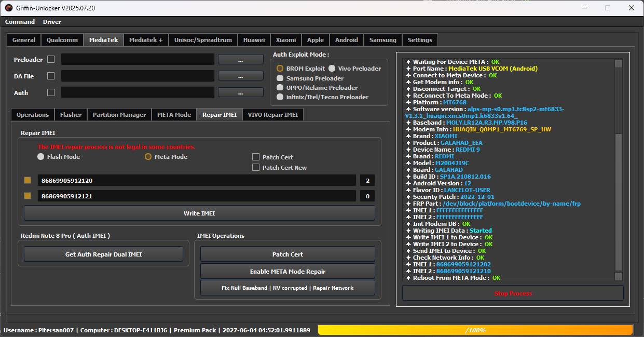The height and width of the screenshot is (337, 644).
Task: Open the VIVO Repair IMEI sub-tab
Action: click(273, 115)
